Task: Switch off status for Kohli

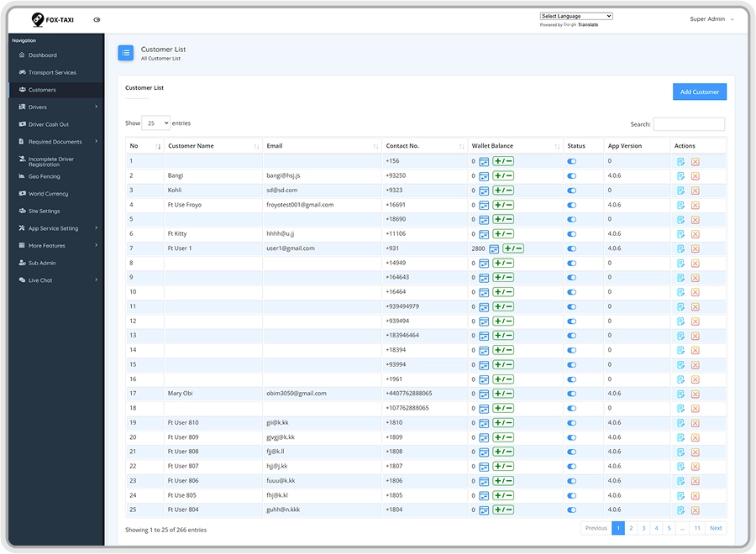Action: coord(571,191)
